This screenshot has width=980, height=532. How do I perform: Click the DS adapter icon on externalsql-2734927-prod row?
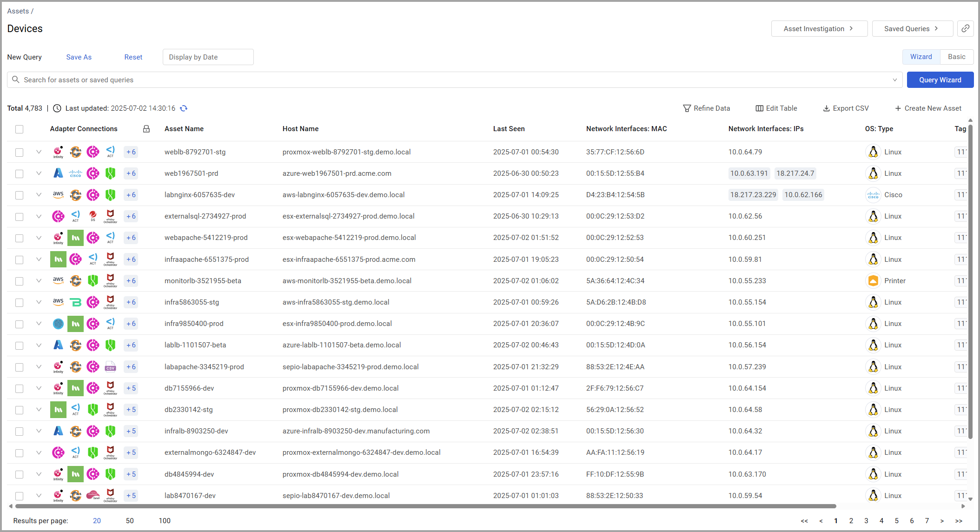pos(93,216)
